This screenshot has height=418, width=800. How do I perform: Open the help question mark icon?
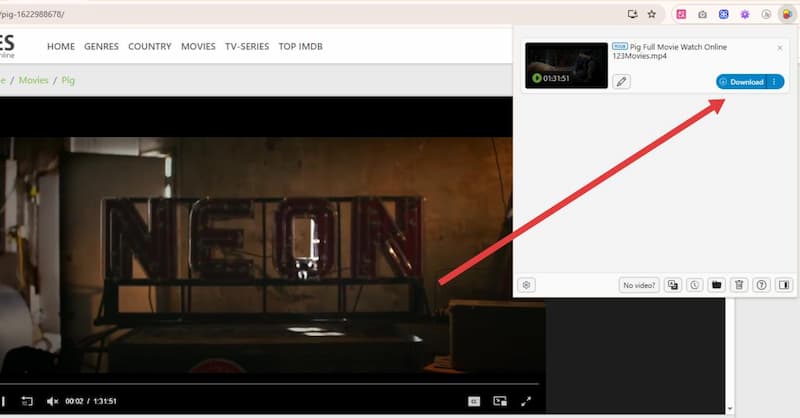[x=761, y=285]
